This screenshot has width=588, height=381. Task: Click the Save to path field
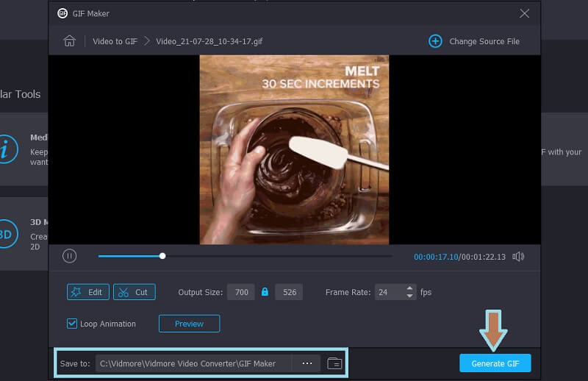(193, 363)
